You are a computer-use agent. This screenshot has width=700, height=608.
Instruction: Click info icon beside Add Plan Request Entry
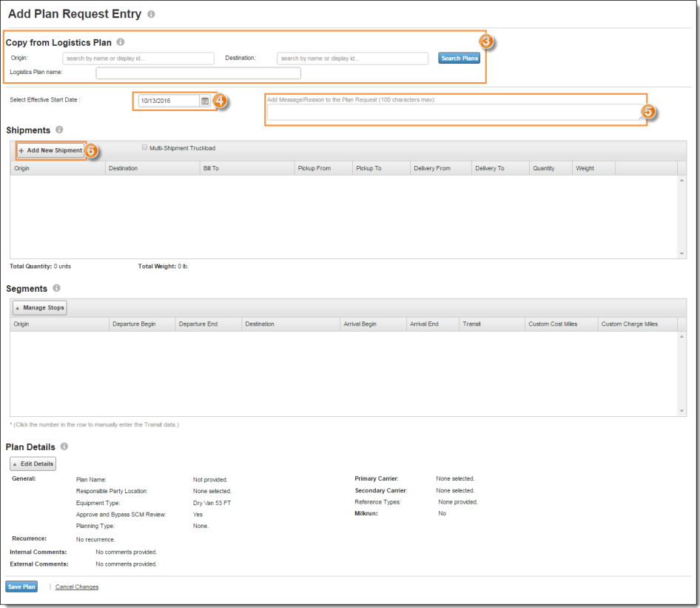coord(151,14)
